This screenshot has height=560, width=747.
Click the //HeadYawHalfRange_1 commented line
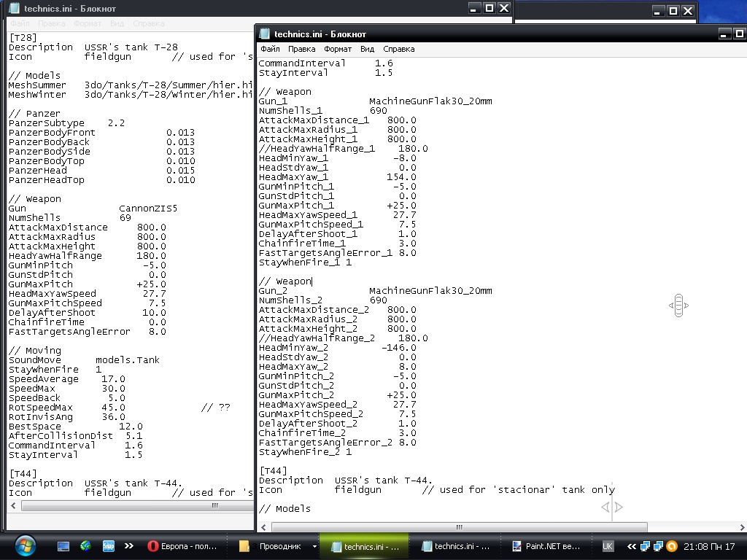click(343, 149)
